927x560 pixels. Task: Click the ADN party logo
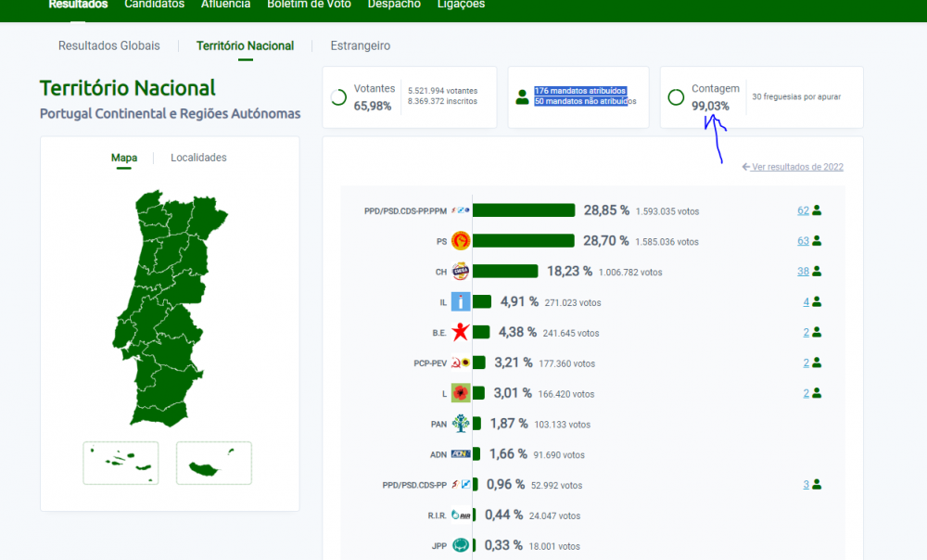pyautogui.click(x=461, y=454)
